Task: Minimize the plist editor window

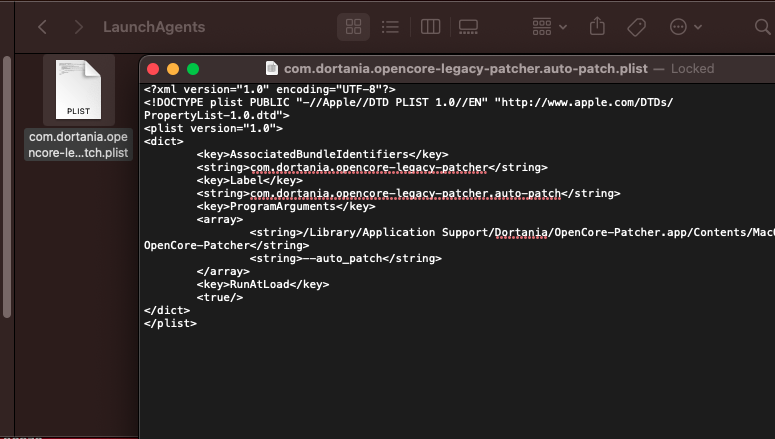Action: (x=173, y=69)
